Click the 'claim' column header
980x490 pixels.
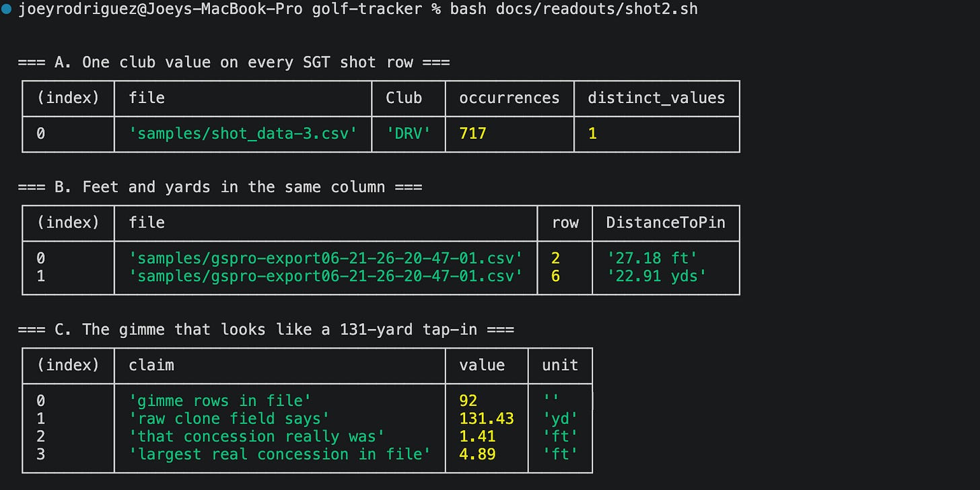point(151,365)
